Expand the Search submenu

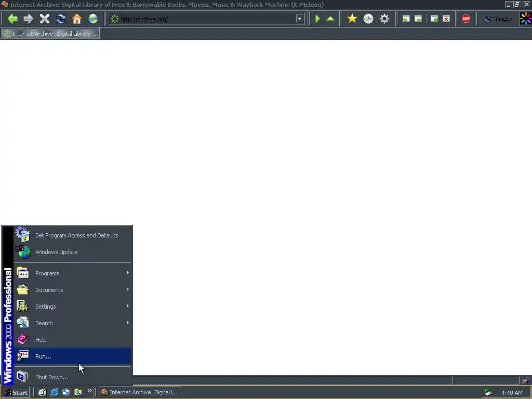click(73, 323)
